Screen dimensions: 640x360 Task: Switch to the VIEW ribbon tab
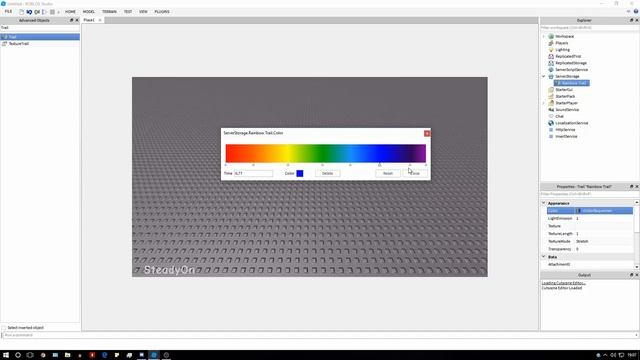pos(143,12)
